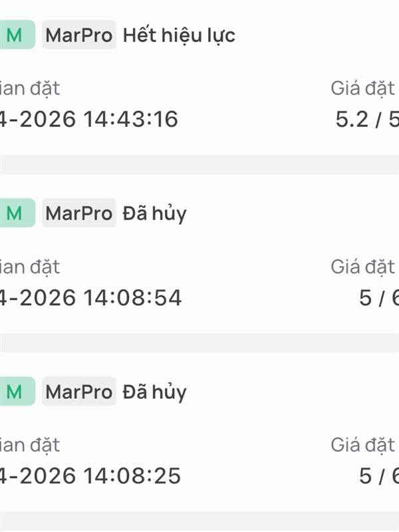Screen dimensions: 399x532
Task: Tap MarPro tag in the 14:08:54 order
Action: click(x=78, y=213)
